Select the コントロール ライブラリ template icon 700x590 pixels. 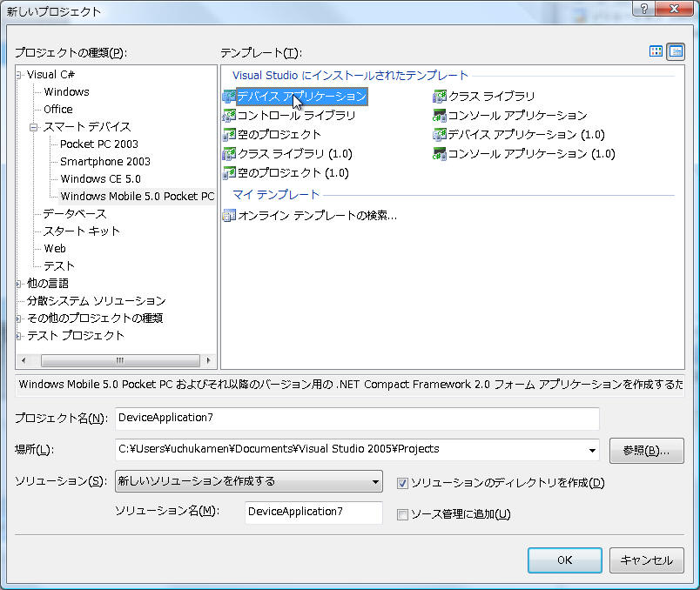[229, 116]
